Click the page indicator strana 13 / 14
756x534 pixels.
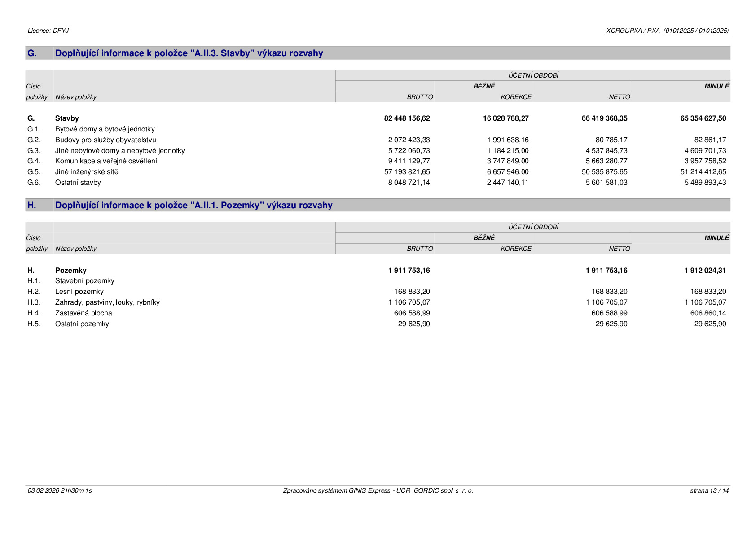709,490
